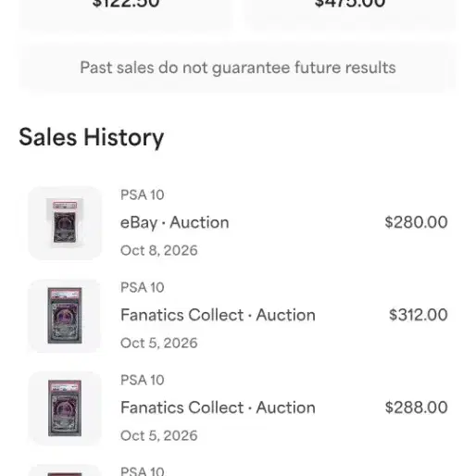Tap the bottom partially visible PSA 10 label

(x=143, y=471)
